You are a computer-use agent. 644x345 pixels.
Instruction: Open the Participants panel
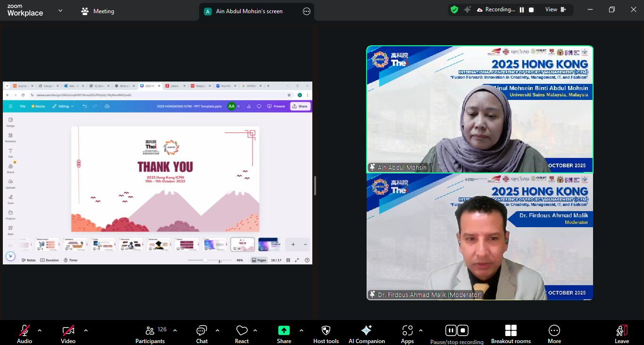point(150,334)
